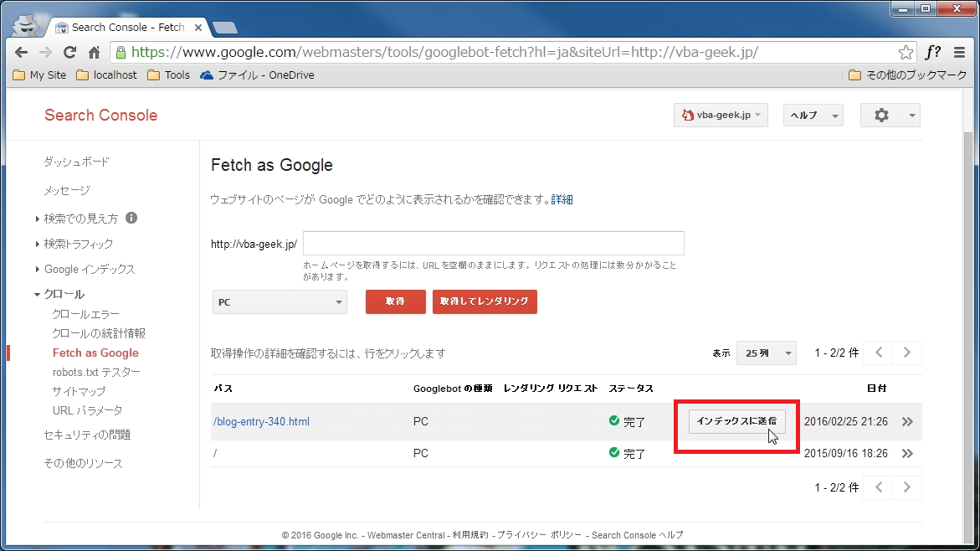The image size is (980, 551).
Task: Open the ヘルプ dropdown
Action: click(813, 116)
